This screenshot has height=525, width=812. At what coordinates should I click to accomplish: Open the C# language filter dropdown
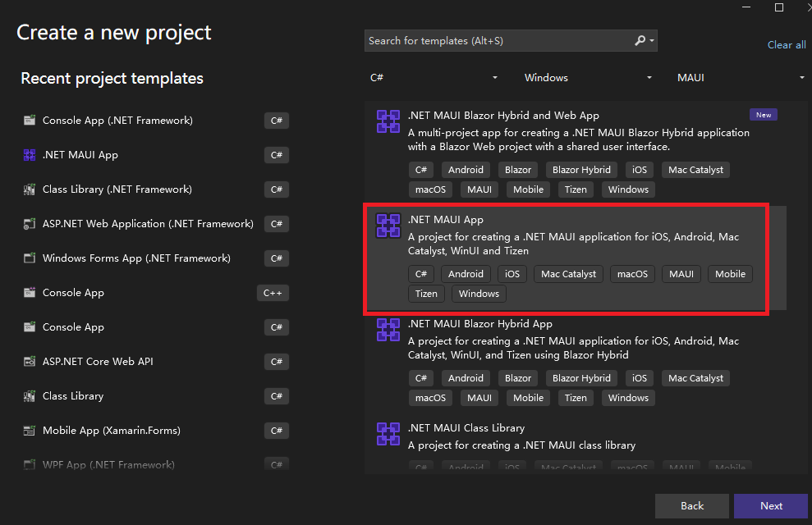(434, 78)
